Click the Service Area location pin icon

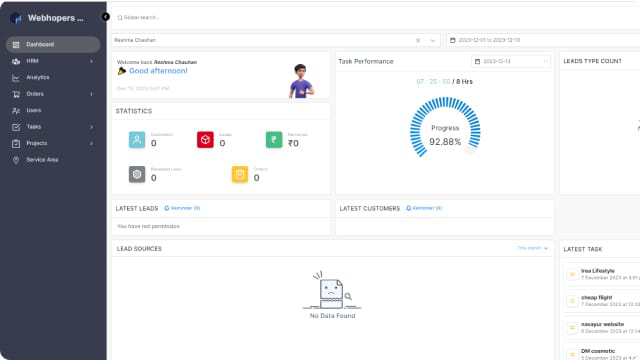[16, 160]
